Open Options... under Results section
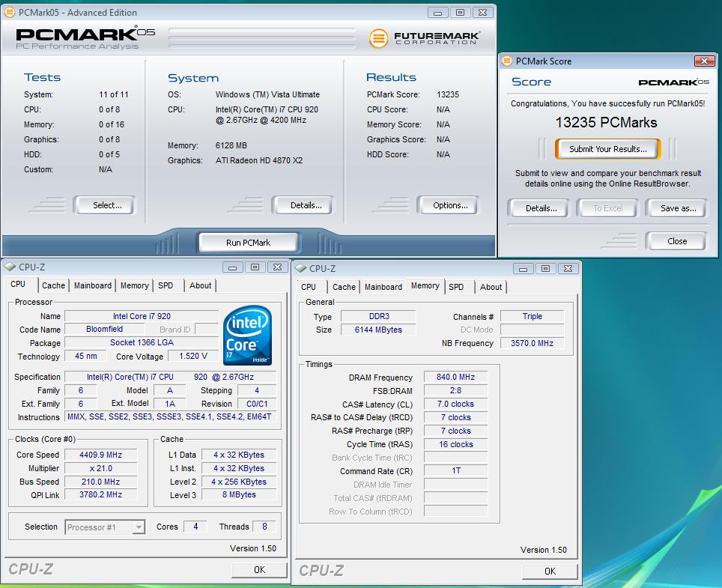Viewport: 722px width, 588px height. pos(448,205)
